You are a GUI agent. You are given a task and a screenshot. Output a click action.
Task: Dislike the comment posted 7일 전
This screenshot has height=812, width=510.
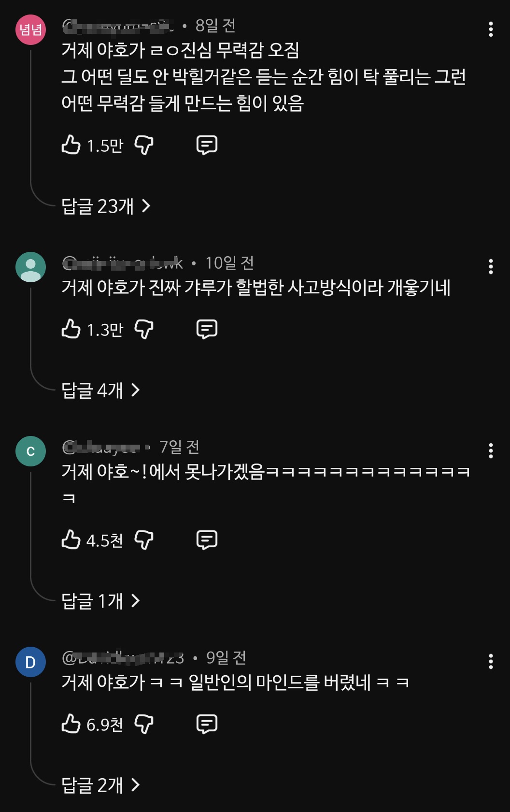point(144,540)
